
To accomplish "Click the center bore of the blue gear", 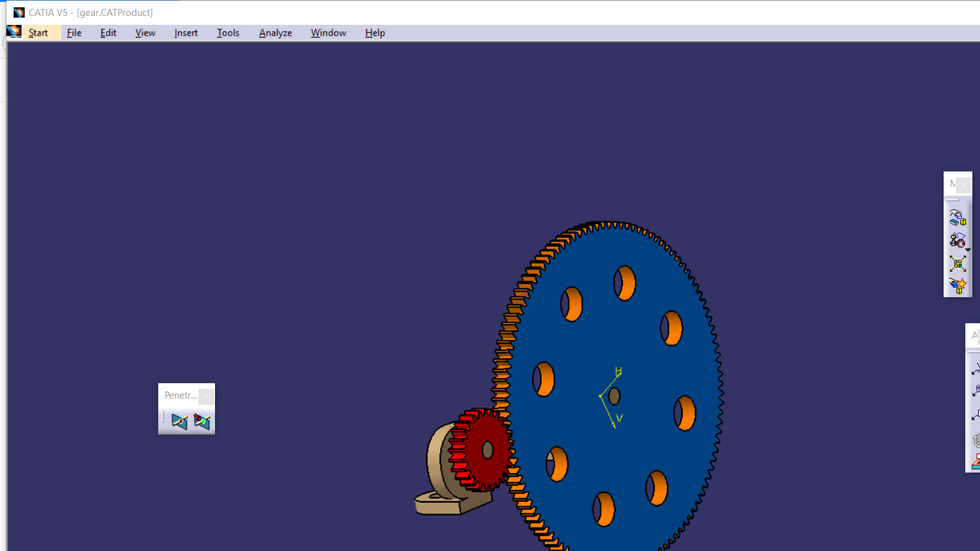I will tap(614, 397).
